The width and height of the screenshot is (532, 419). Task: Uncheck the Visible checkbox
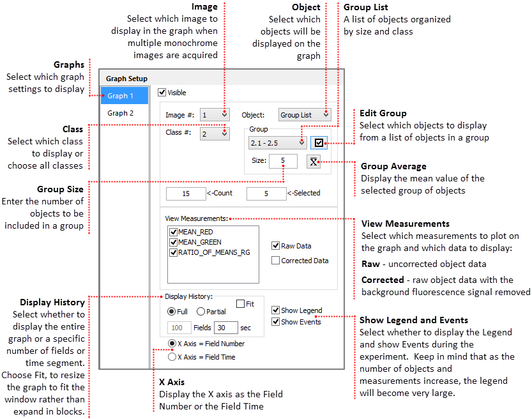(162, 92)
